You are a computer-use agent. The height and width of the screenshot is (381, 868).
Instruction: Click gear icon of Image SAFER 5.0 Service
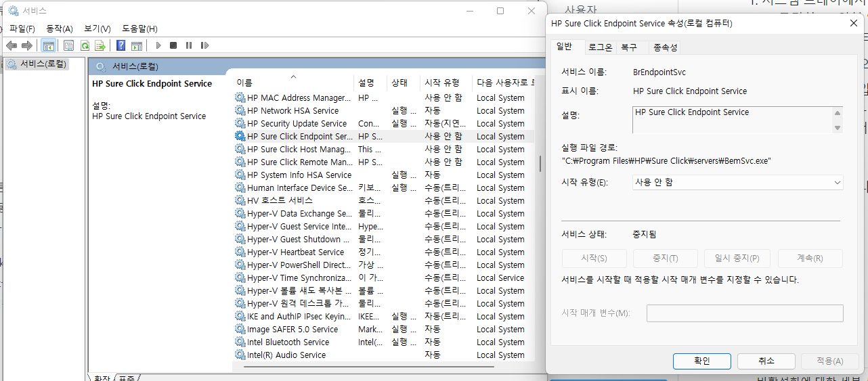(x=240, y=329)
